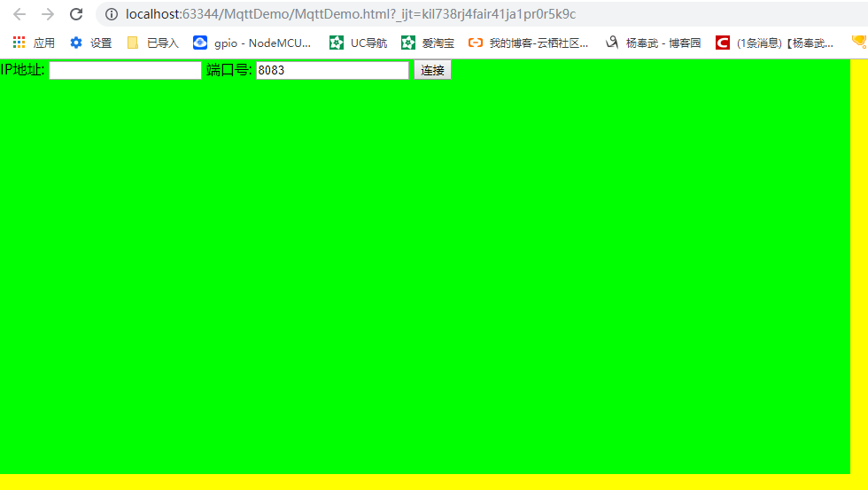
Task: Reload the MqttDemo page
Action: (x=76, y=14)
